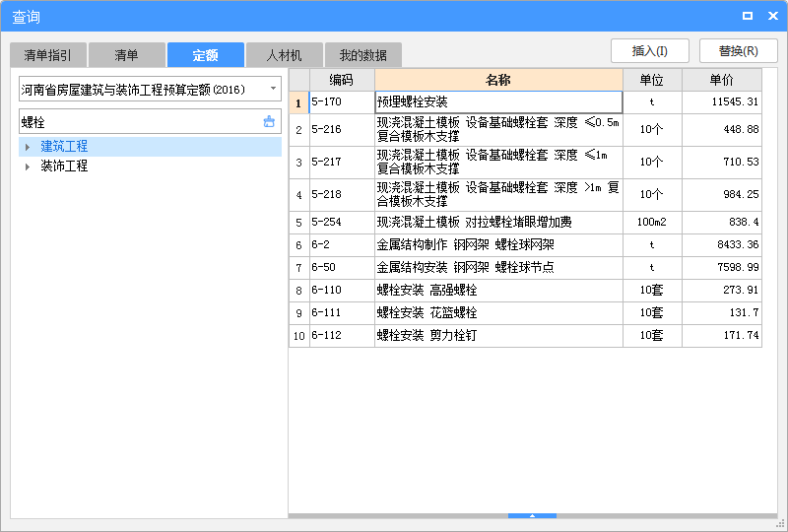Select the 螺栓安装 花篮螺栓 cell

click(x=498, y=312)
